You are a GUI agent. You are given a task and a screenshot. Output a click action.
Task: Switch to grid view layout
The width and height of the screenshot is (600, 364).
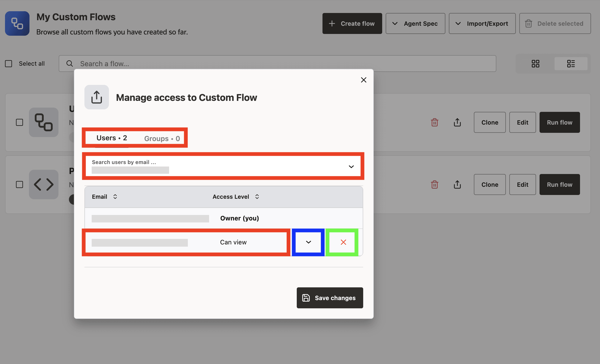(535, 64)
